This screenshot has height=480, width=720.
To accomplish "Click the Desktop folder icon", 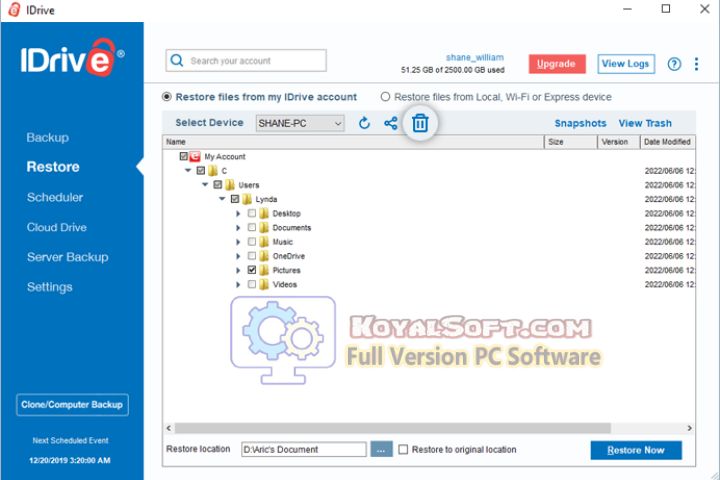I will (264, 214).
